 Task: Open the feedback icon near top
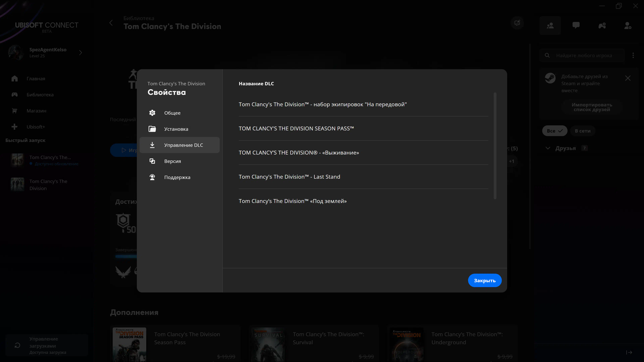[517, 23]
